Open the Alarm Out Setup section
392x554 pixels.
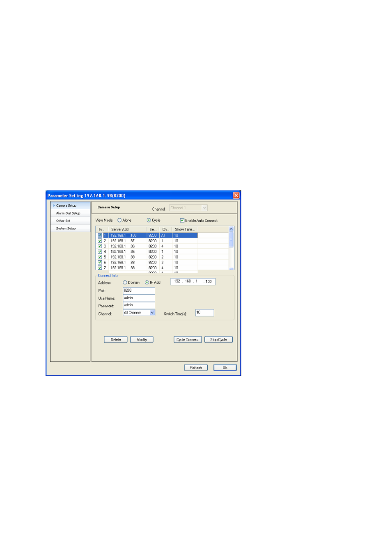(70, 213)
